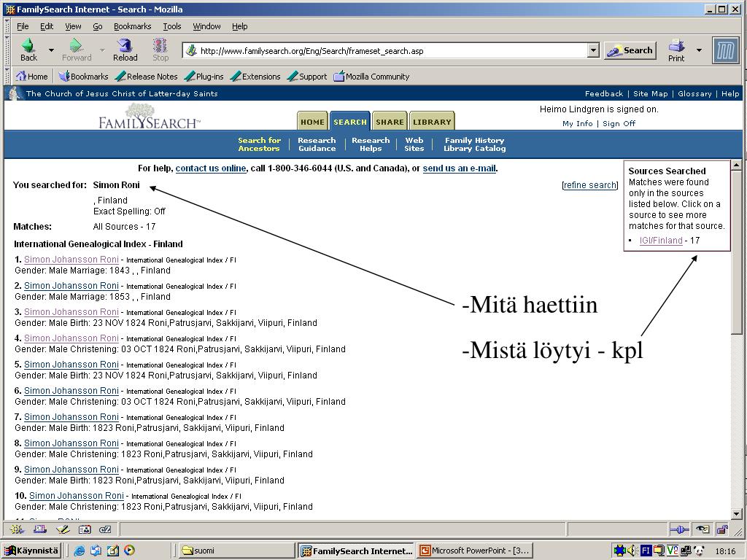The height and width of the screenshot is (560, 747).
Task: Open the View menu
Action: (73, 26)
